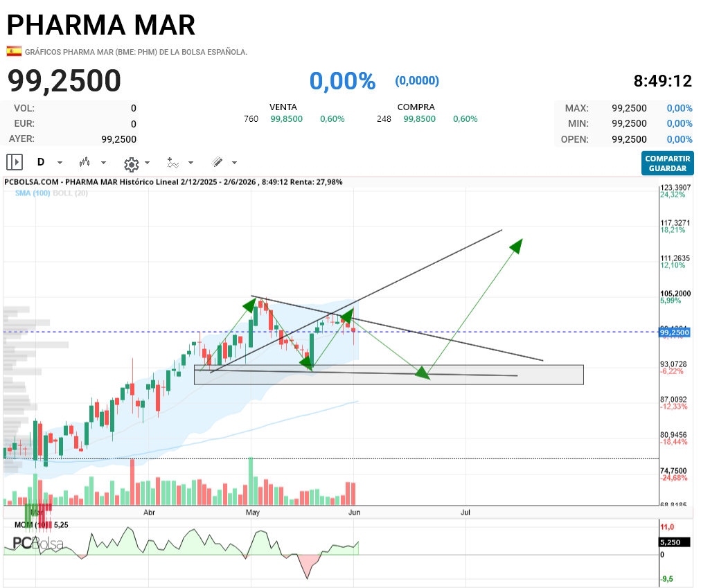Toggle the side panel icon in chart toolbar
This screenshot has width=701, height=588.
coord(15,162)
